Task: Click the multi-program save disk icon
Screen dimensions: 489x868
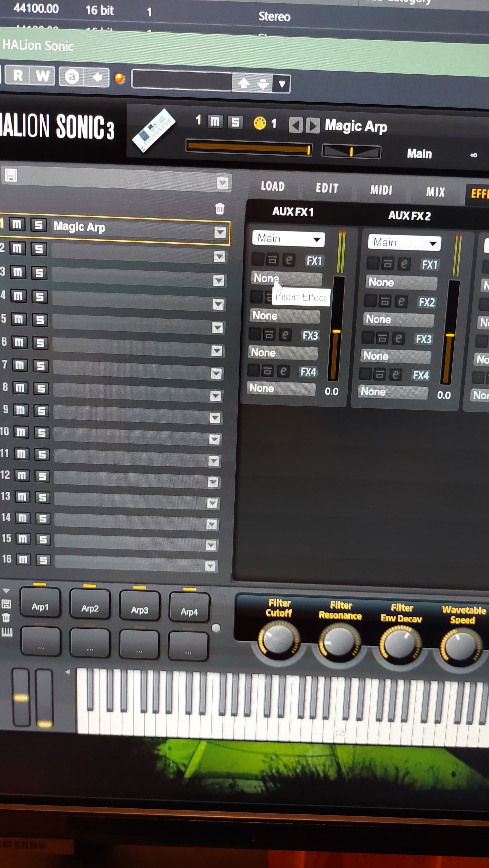Action: point(11,175)
